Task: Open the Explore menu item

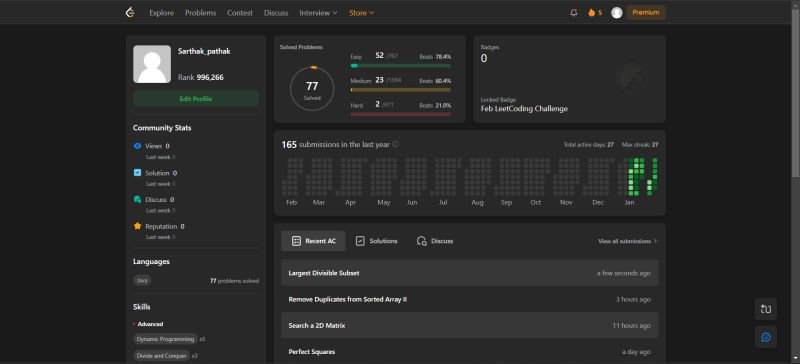Action: point(162,13)
